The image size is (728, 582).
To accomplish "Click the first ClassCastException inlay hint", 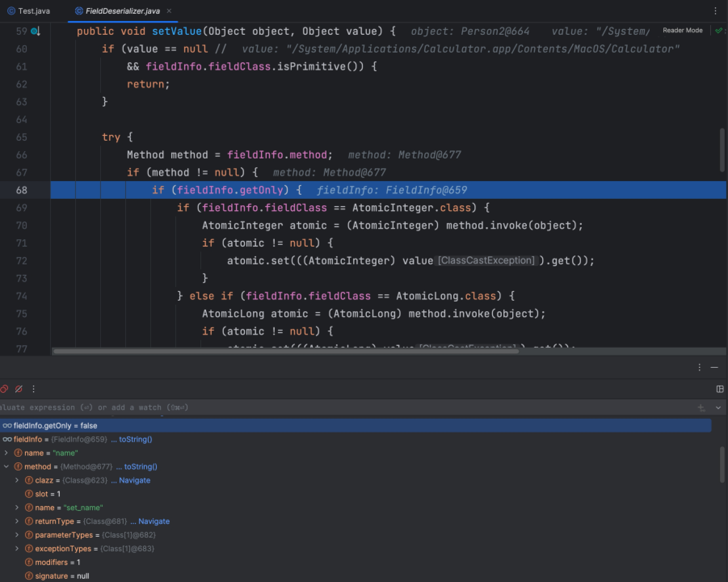I will click(x=486, y=260).
